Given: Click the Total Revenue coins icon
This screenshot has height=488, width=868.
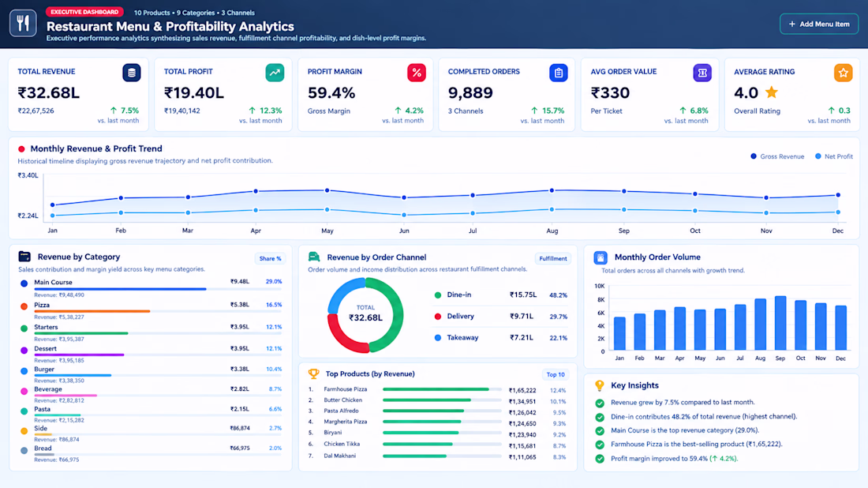Looking at the screenshot, I should point(131,73).
